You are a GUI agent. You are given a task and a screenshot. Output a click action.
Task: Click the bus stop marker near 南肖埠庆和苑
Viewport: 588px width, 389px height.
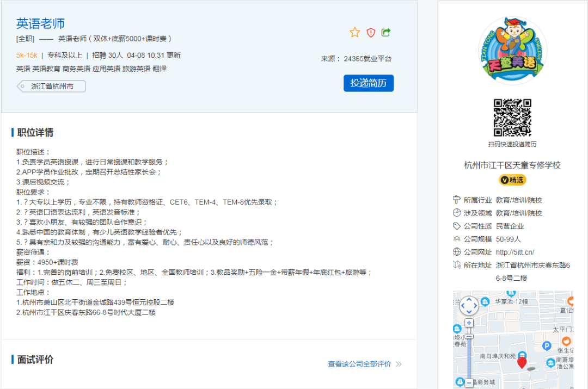522,355
